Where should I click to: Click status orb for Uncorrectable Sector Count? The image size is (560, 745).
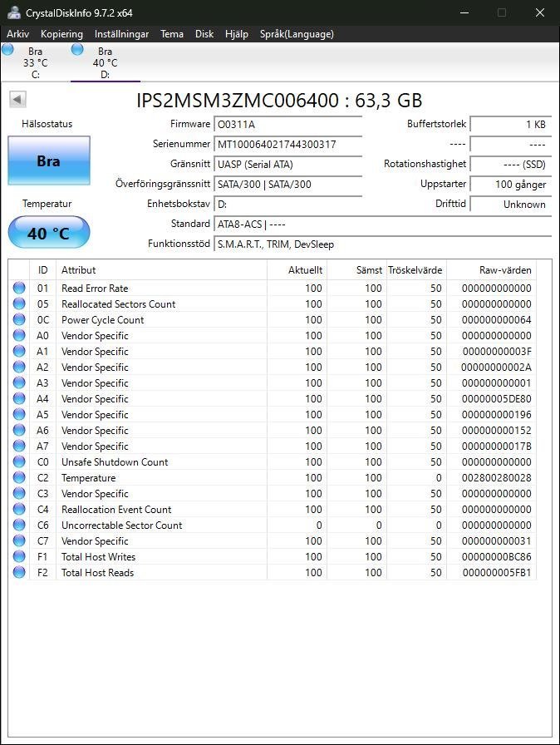tap(19, 525)
